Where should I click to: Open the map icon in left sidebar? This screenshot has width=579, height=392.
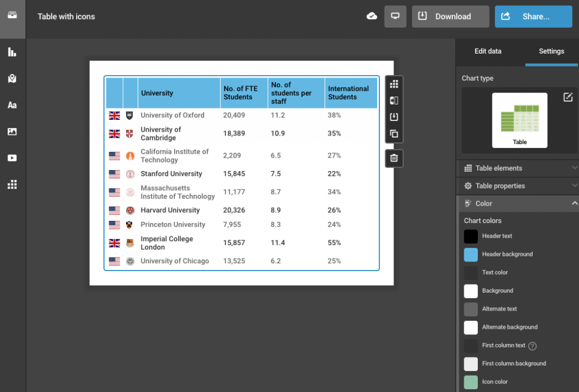pos(12,79)
